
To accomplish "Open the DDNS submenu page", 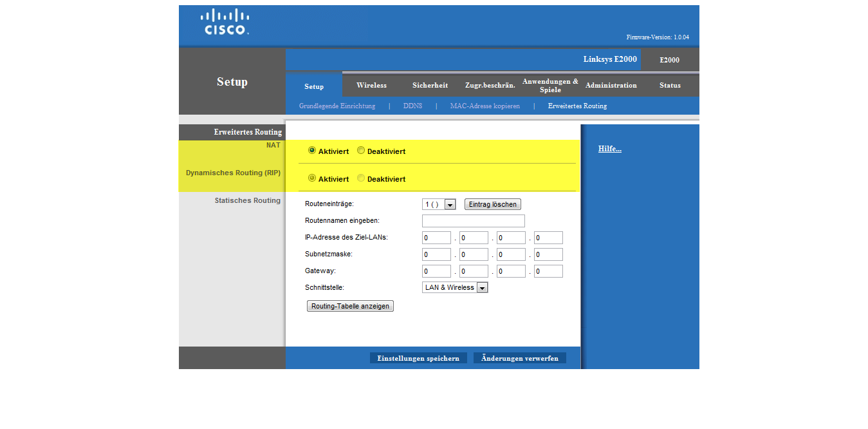I will [x=412, y=106].
